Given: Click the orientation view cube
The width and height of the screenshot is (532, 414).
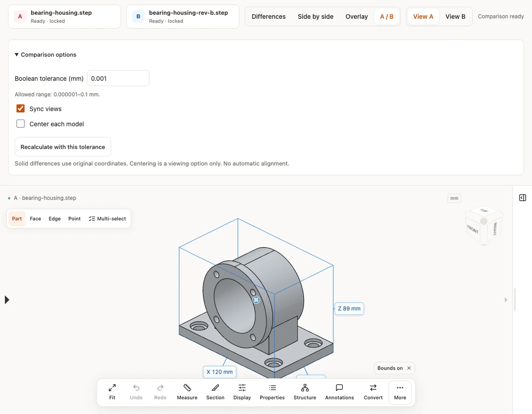Looking at the screenshot, I should click(484, 225).
